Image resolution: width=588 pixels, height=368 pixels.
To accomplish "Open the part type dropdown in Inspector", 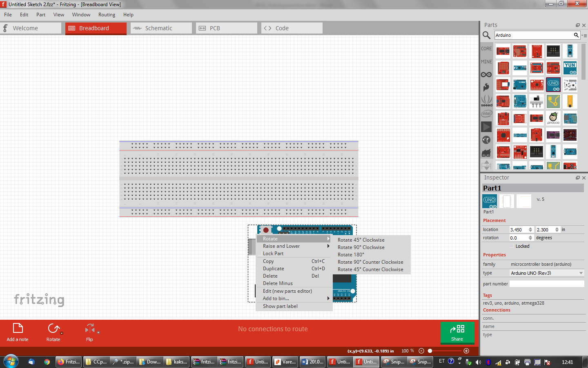I will click(546, 273).
